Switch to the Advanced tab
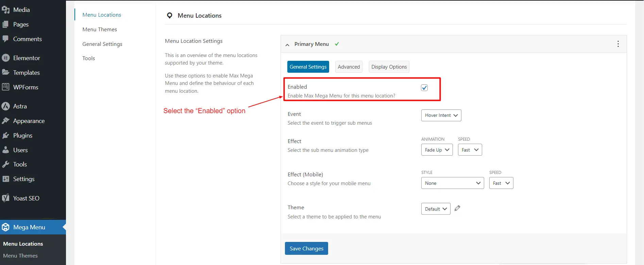 [349, 67]
